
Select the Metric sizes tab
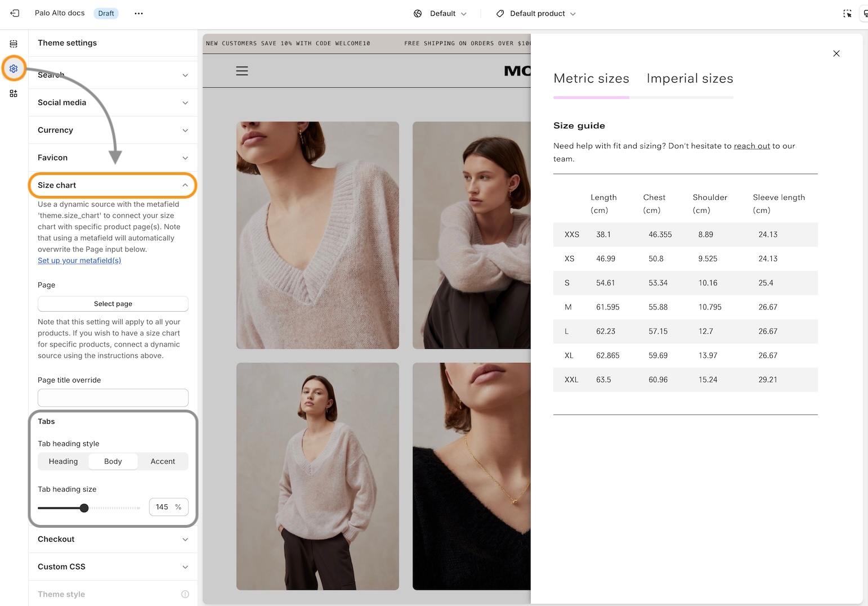pyautogui.click(x=591, y=78)
